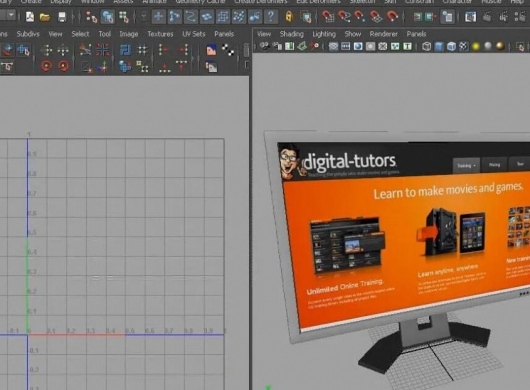Open the viewport Shading menu
Viewport: 530px width, 390px height.
[291, 34]
